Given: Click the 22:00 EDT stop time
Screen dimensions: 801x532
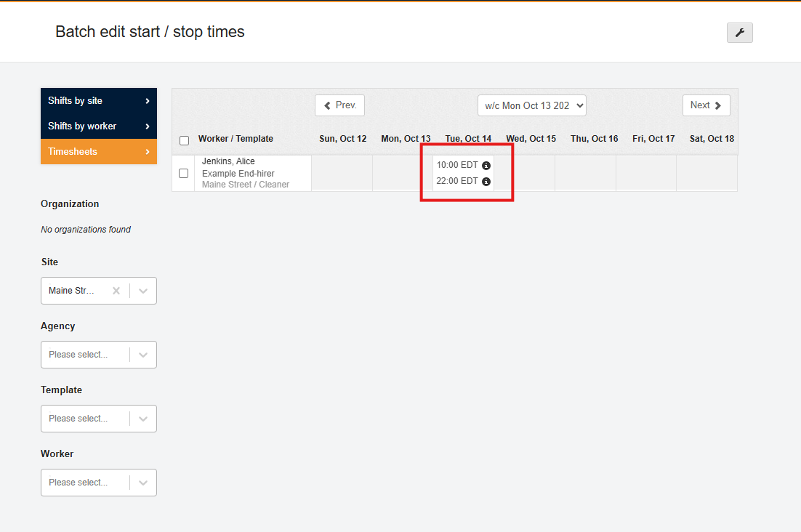Looking at the screenshot, I should tap(457, 182).
